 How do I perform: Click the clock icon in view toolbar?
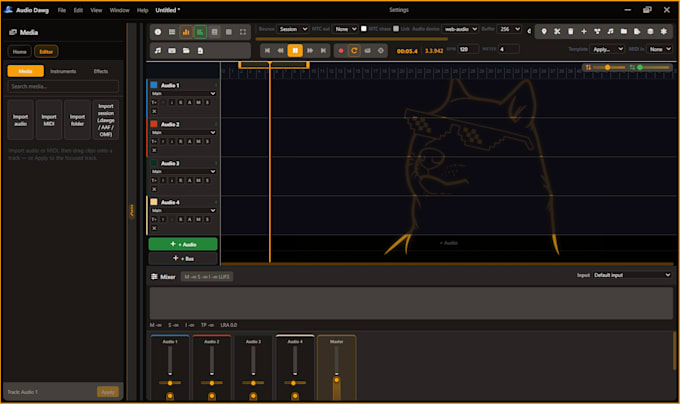point(158,32)
